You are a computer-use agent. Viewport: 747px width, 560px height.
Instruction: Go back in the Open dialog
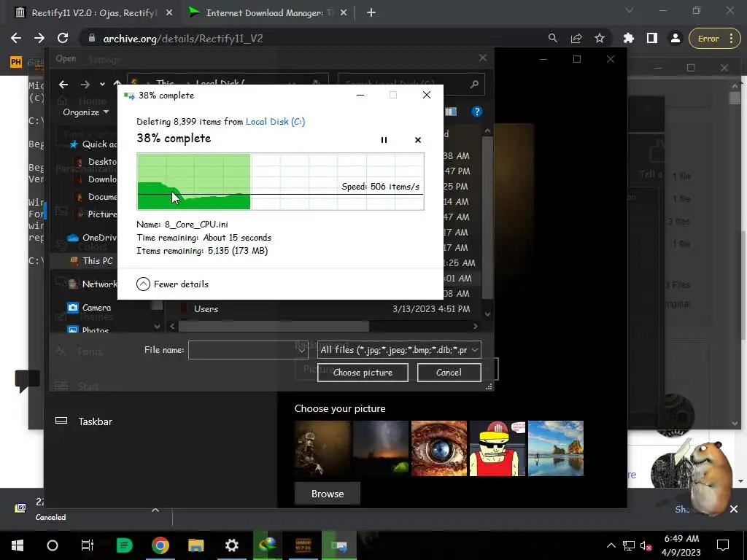63,85
